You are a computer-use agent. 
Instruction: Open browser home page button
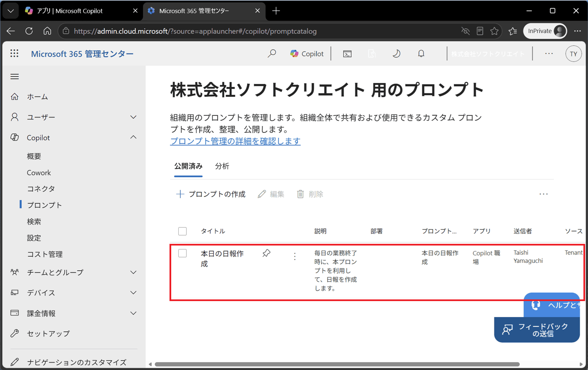(47, 31)
